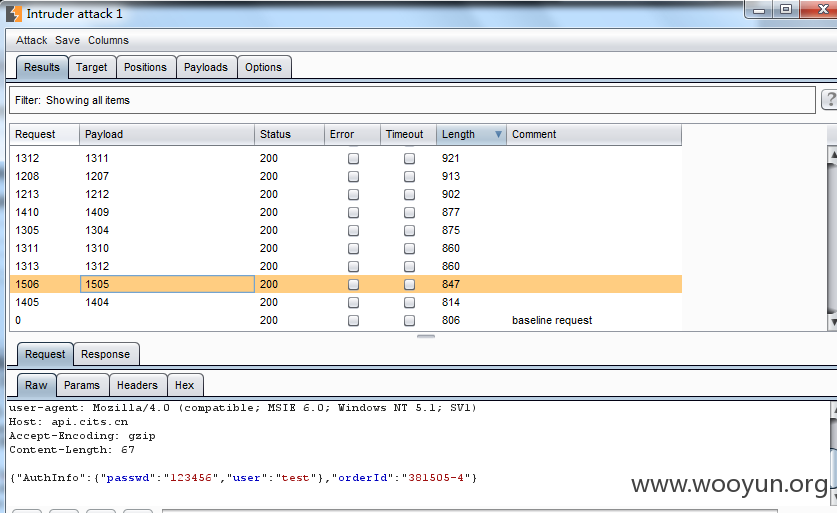Toggle Error checkbox for request 1312
Viewport: 837px width, 513px height.
point(353,159)
